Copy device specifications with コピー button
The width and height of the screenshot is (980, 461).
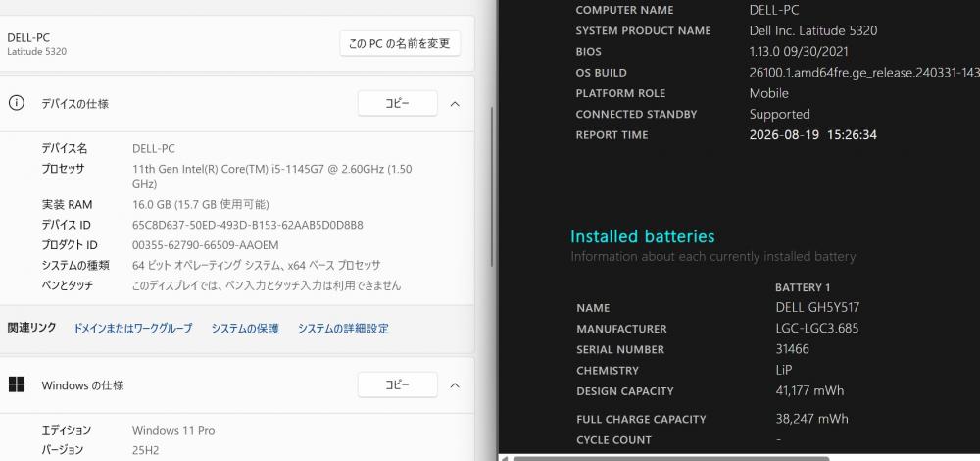(x=398, y=103)
